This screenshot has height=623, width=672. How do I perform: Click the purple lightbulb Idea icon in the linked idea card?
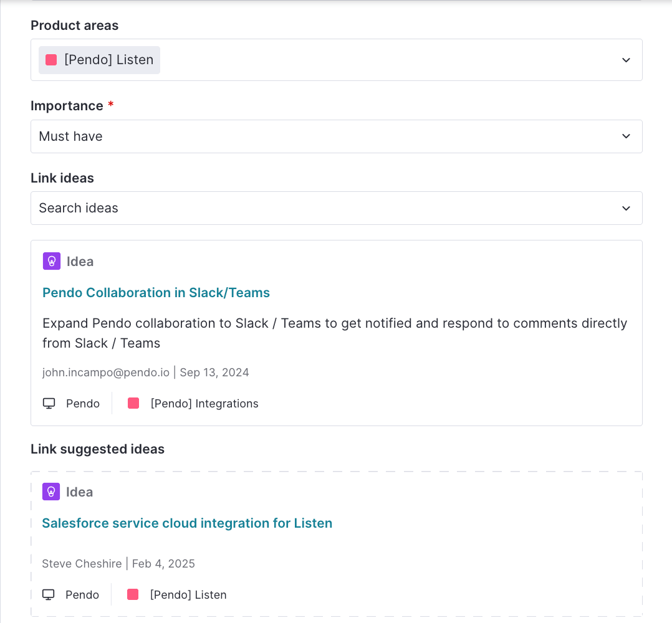tap(51, 261)
